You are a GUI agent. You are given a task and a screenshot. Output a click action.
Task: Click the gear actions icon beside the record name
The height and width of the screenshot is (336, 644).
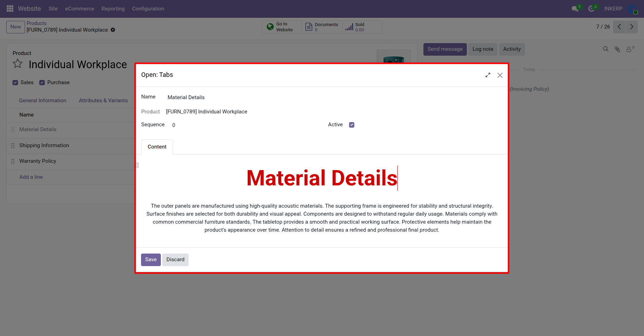pyautogui.click(x=113, y=30)
